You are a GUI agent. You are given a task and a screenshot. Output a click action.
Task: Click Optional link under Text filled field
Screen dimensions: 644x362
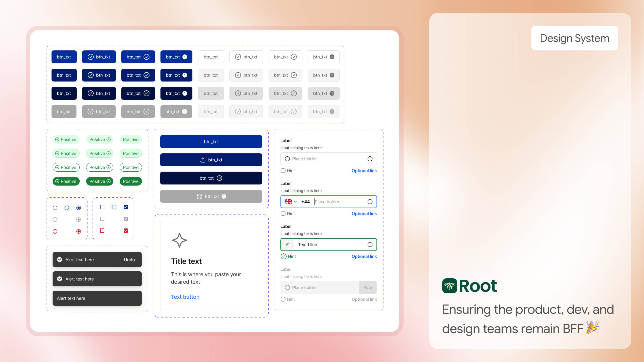point(364,256)
